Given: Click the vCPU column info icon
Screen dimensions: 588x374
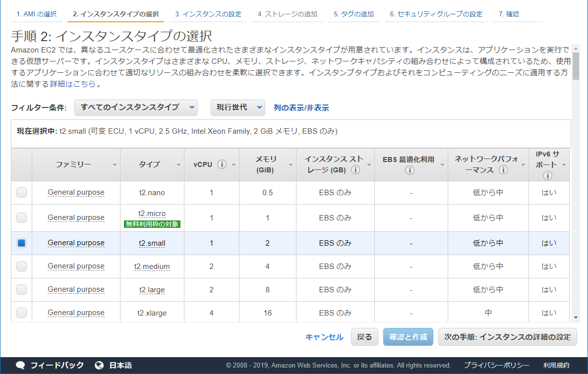Looking at the screenshot, I should (222, 163).
